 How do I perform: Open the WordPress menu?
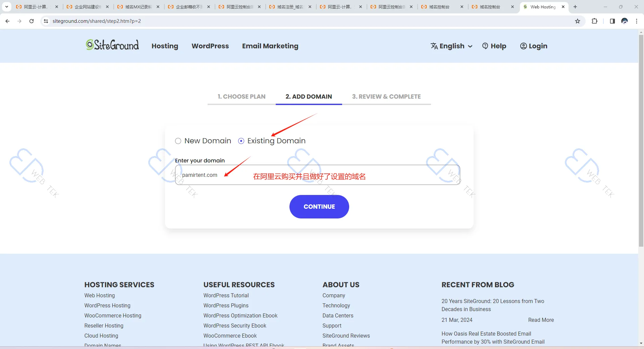(x=210, y=46)
